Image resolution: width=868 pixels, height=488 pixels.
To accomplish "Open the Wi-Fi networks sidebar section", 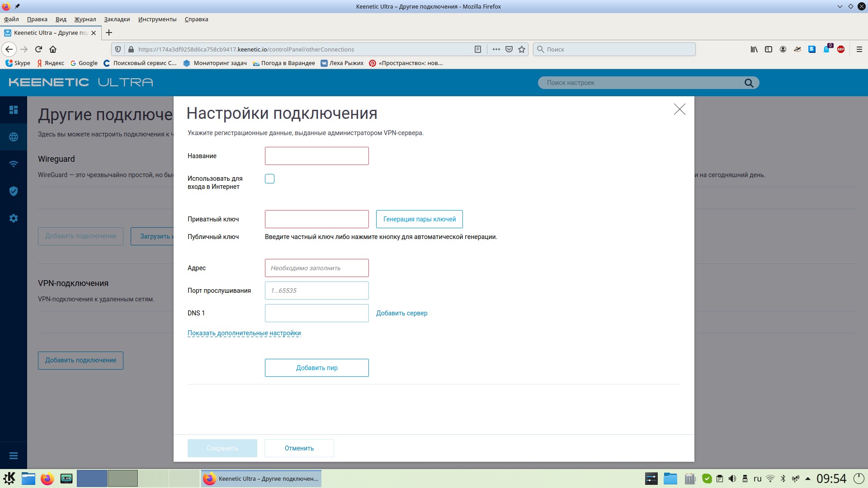I will [14, 164].
